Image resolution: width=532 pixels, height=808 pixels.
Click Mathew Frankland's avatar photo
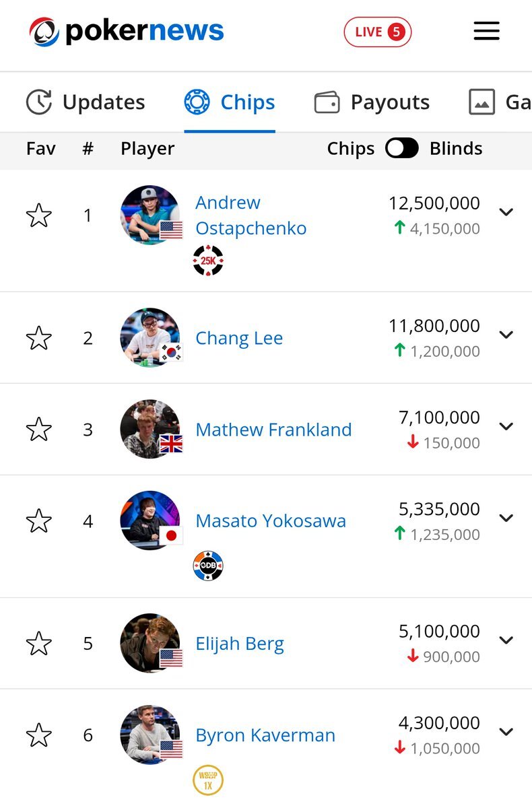(150, 429)
